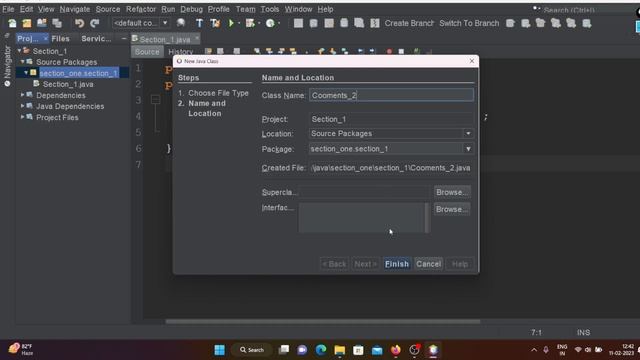Open the Tools menu

(270, 9)
